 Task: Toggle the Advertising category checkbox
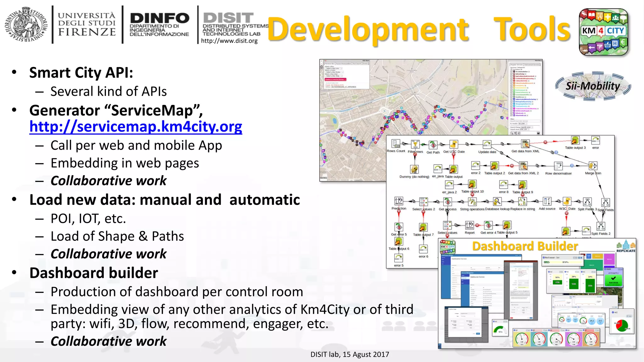click(511, 74)
